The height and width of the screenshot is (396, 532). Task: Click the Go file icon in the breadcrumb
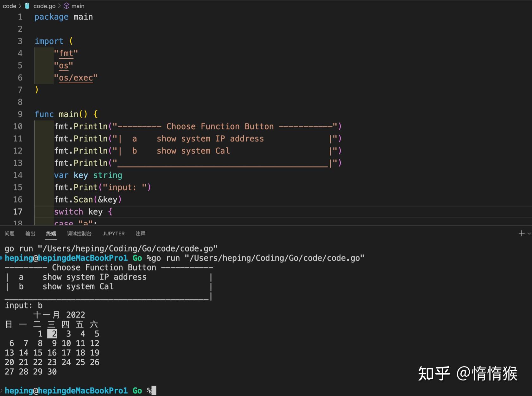coord(27,6)
